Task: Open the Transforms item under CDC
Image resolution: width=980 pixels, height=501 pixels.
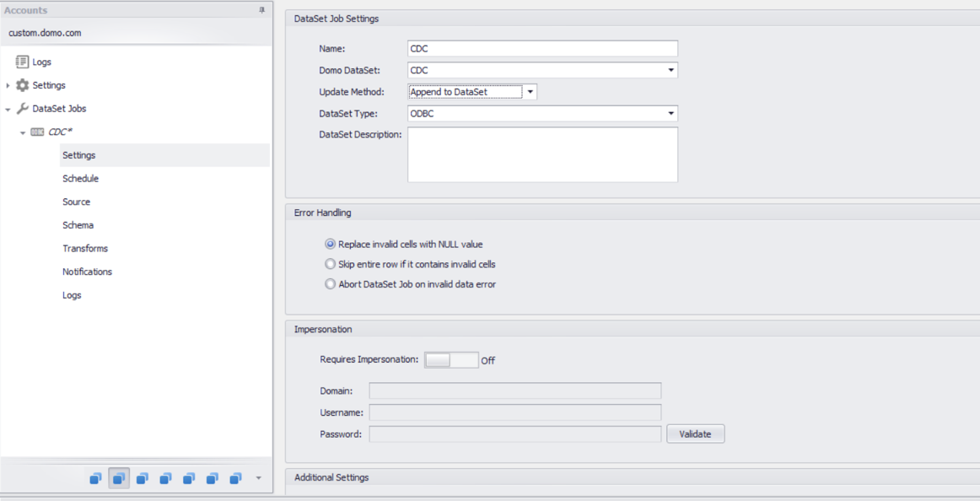Action: coord(85,249)
